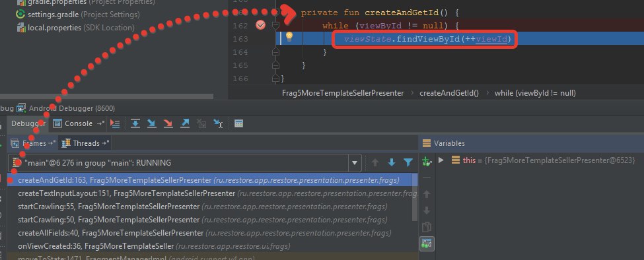Click the red breakpoint on line 162
The height and width of the screenshot is (260, 644).
260,26
